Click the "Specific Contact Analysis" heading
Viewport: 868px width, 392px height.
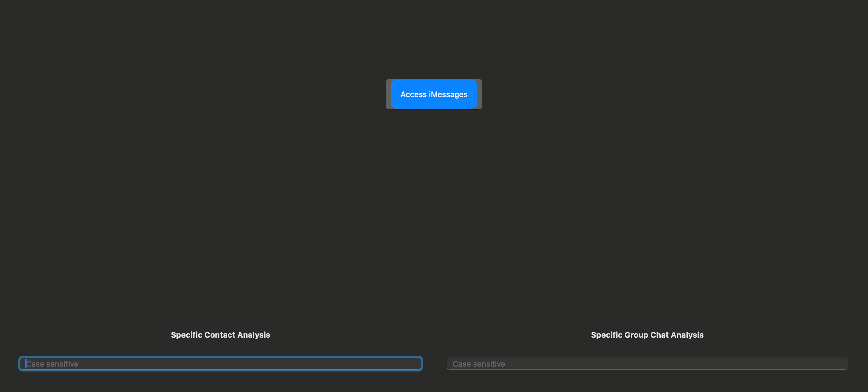click(x=220, y=335)
